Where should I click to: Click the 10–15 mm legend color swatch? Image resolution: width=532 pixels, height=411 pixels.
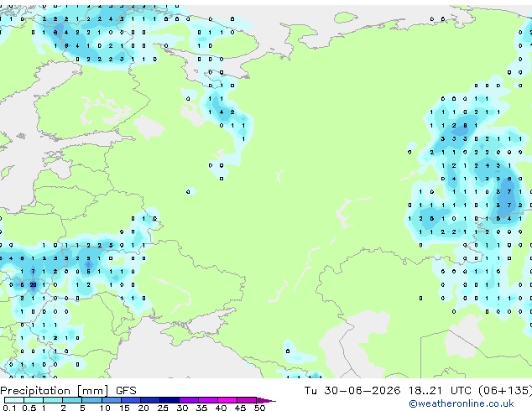[112, 400]
